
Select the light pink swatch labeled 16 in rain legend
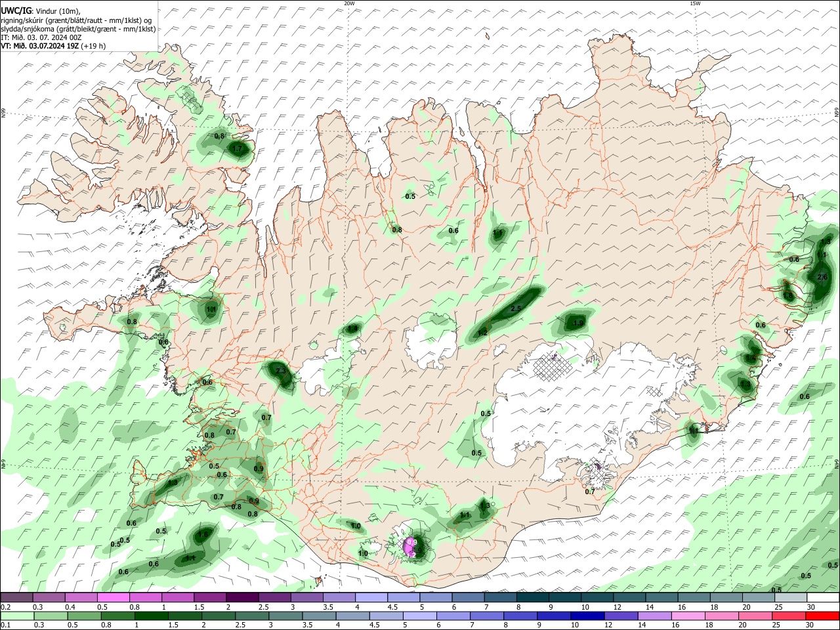pyautogui.click(x=688, y=616)
